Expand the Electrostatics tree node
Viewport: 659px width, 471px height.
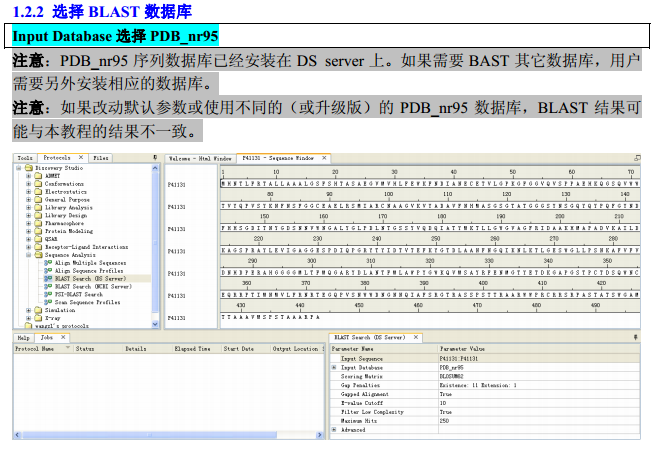(x=28, y=192)
